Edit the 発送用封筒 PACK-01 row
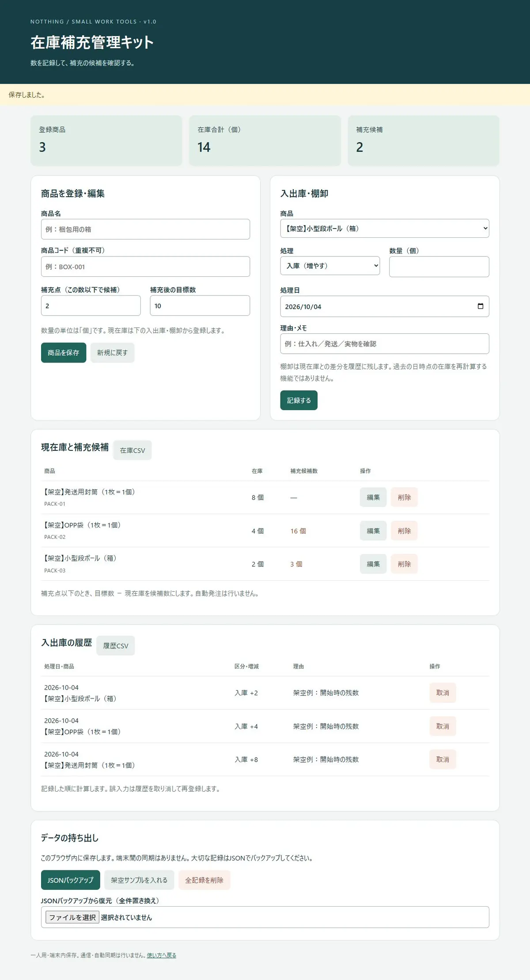Screen dimensions: 530x980 (x=373, y=497)
